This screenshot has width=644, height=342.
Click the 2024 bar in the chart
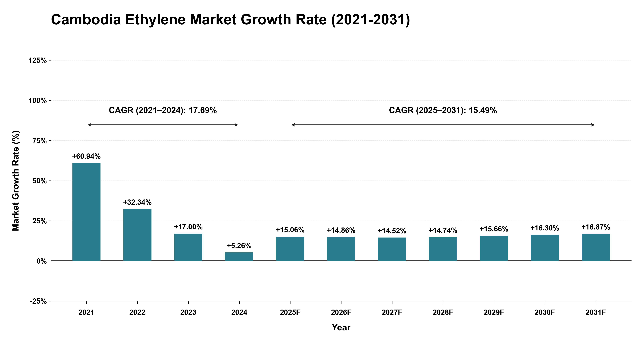[239, 257]
